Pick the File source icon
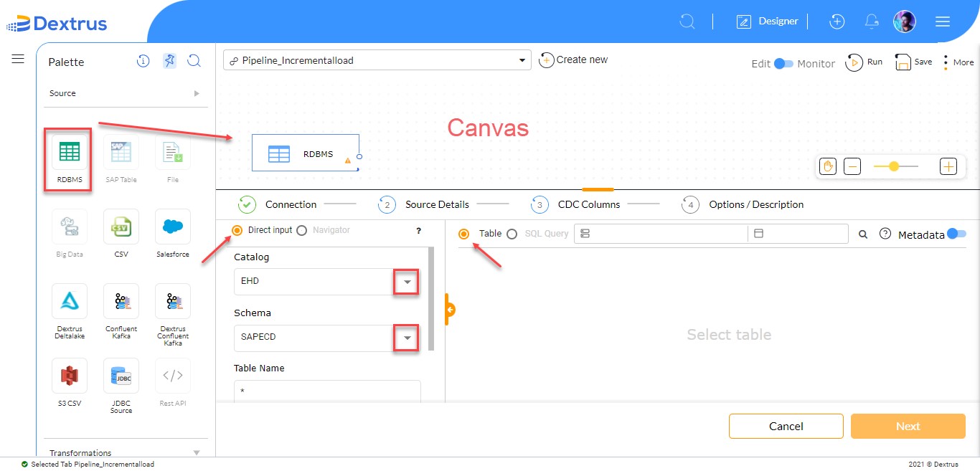This screenshot has height=471, width=980. 173,153
